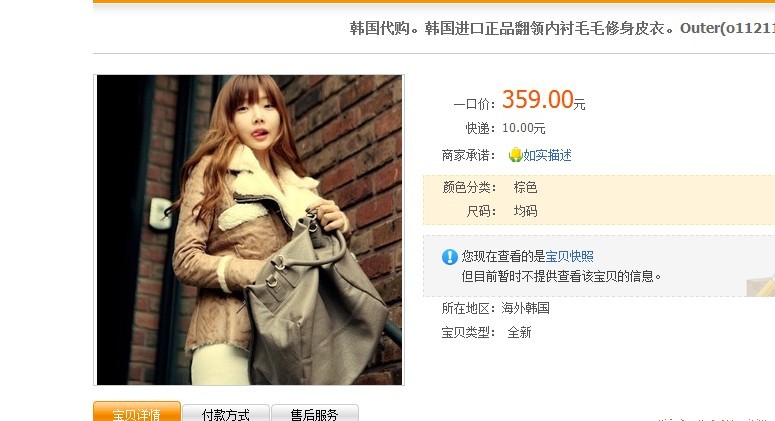The image size is (775, 421).
Task: Click the 359.00 price value
Action: coord(538,99)
